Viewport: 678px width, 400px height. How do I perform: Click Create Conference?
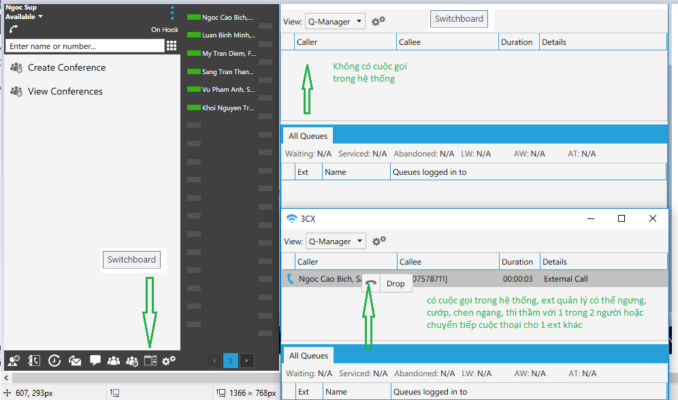[x=66, y=68]
